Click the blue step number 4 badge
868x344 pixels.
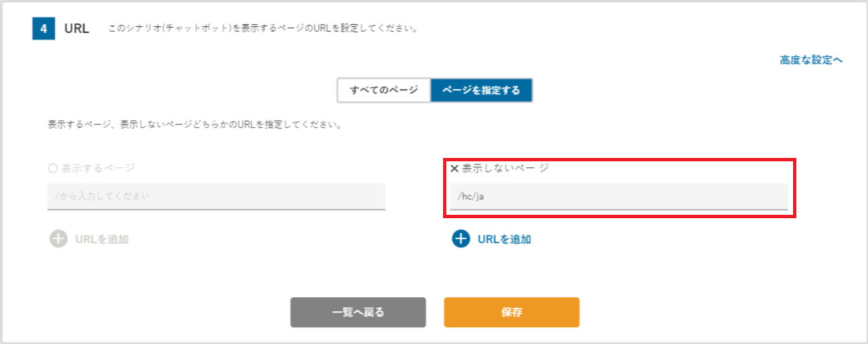coord(43,29)
